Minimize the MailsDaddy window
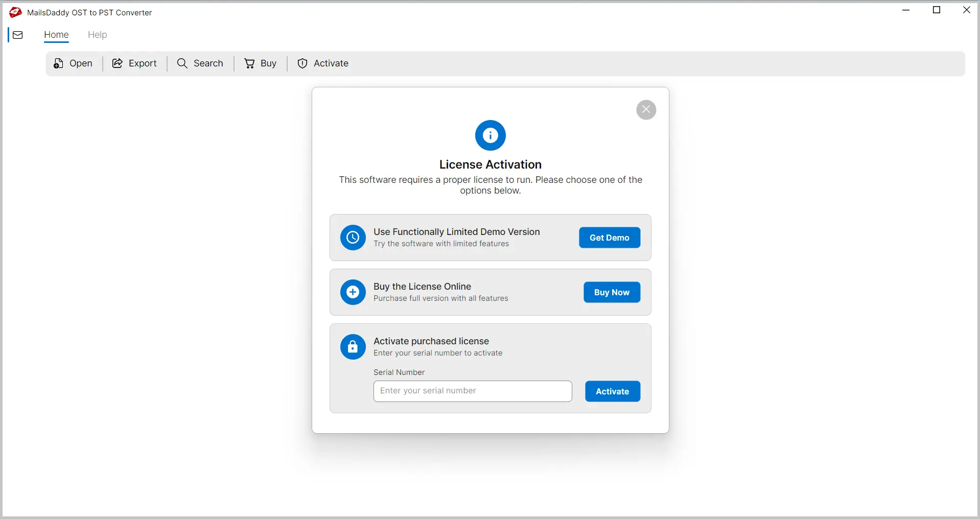 click(x=906, y=10)
